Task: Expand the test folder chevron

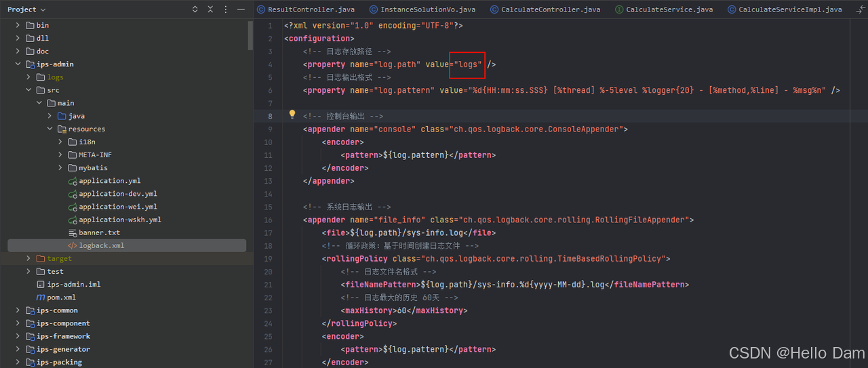Action: pyautogui.click(x=28, y=271)
